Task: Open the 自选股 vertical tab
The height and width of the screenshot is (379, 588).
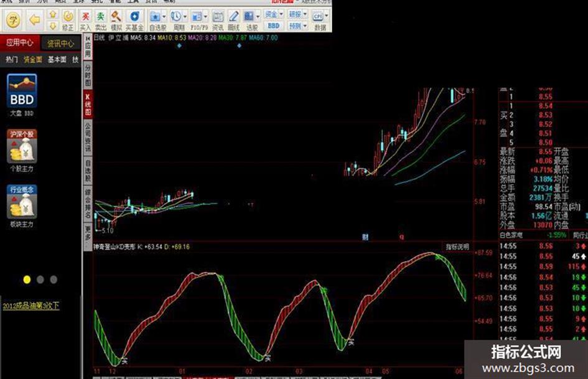Action: click(88, 171)
